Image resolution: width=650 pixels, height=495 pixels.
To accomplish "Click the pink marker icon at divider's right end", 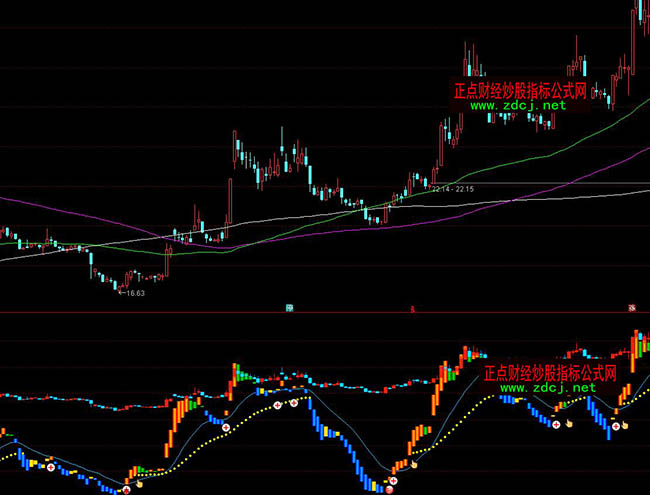I will pos(632,307).
